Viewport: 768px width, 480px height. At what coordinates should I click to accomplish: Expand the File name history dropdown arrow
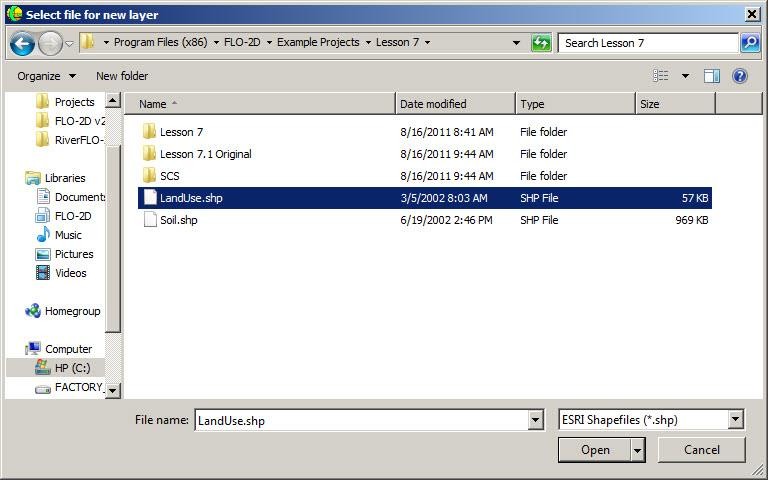click(x=536, y=421)
